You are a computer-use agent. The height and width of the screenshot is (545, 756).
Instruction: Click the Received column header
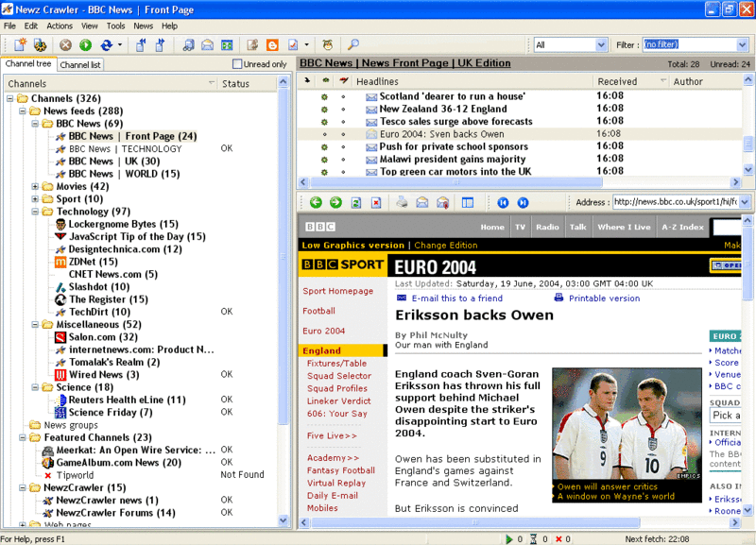[631, 81]
